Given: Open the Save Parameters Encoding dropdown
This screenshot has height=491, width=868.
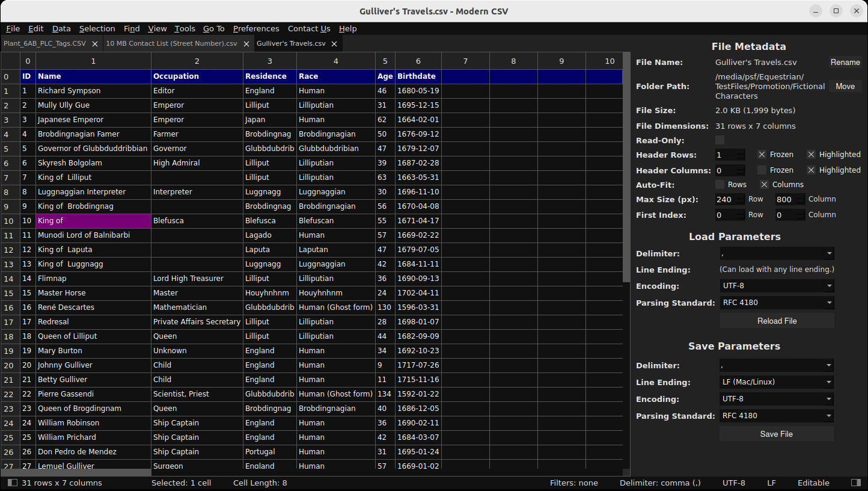Looking at the screenshot, I should [777, 399].
